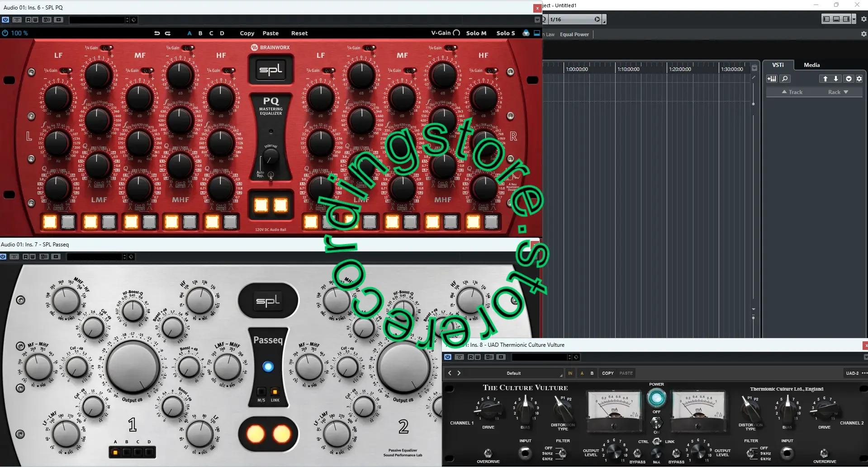Adjust the left channel LF gain knob
This screenshot has width=868, height=467.
click(x=57, y=98)
